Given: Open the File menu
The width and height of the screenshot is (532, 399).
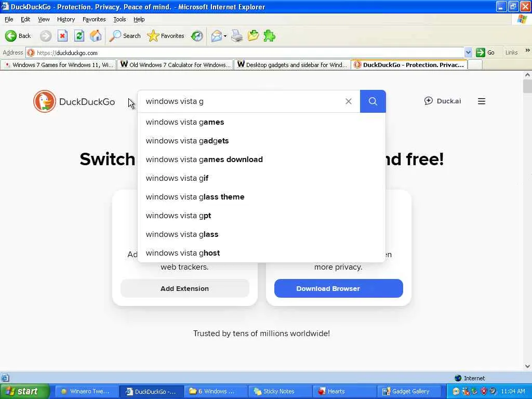Looking at the screenshot, I should tap(9, 19).
